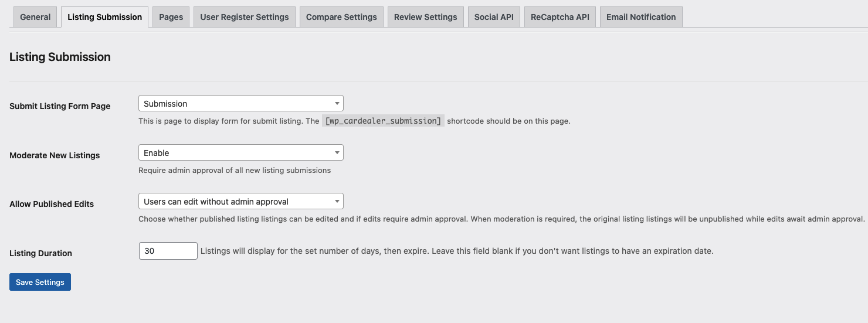Switch to Review Settings tab
Screen dimensions: 868x323
425,17
